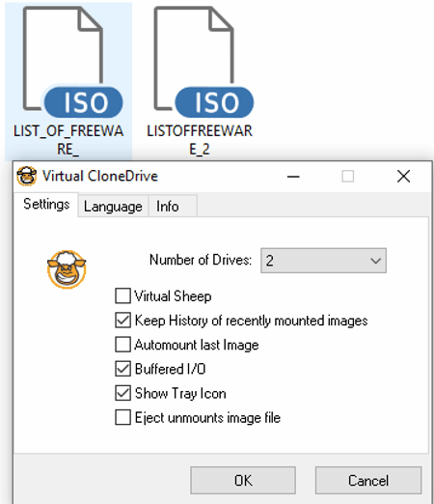Click the sheep icon in the title bar
434x504 pixels.
(27, 176)
